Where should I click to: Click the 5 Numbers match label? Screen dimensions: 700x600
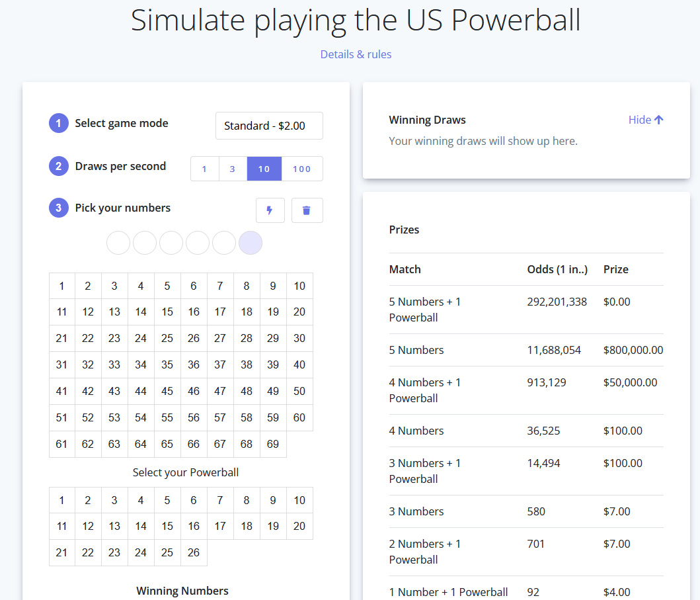coord(416,350)
